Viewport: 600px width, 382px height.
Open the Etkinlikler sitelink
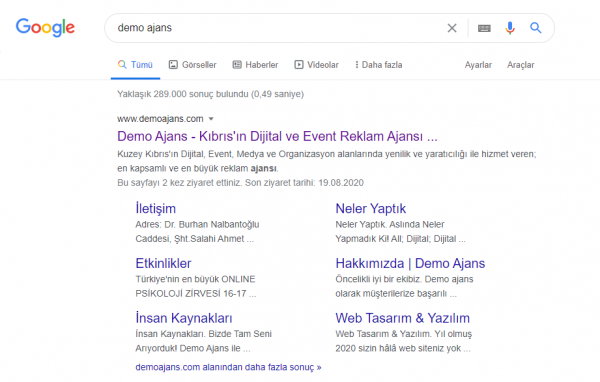click(163, 263)
